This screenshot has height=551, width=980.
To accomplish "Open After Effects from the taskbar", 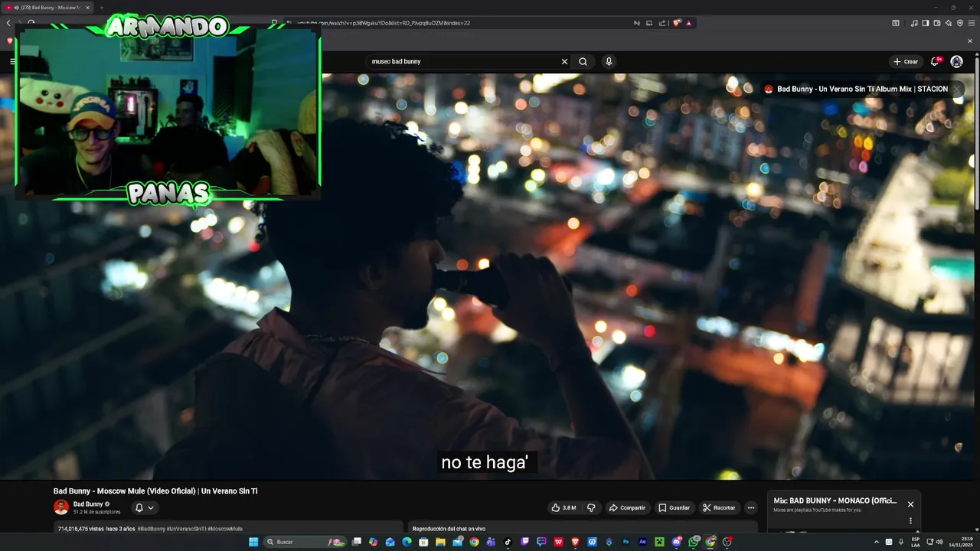I will pyautogui.click(x=642, y=542).
